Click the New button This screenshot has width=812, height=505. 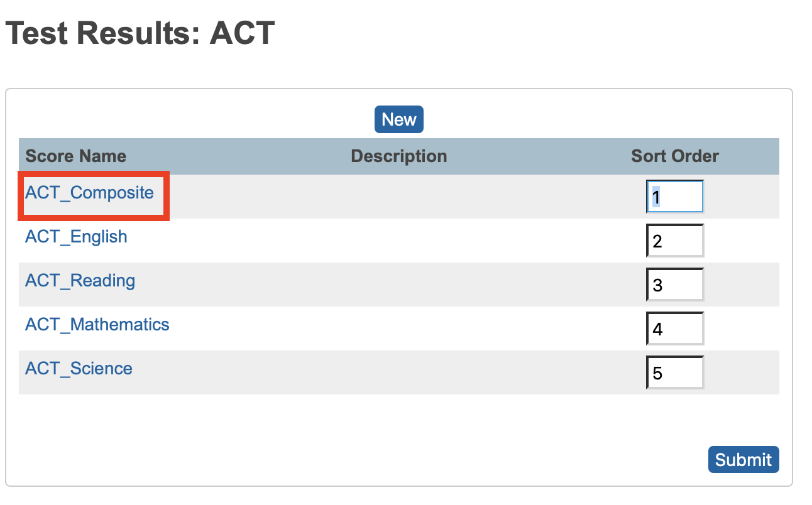(x=398, y=119)
